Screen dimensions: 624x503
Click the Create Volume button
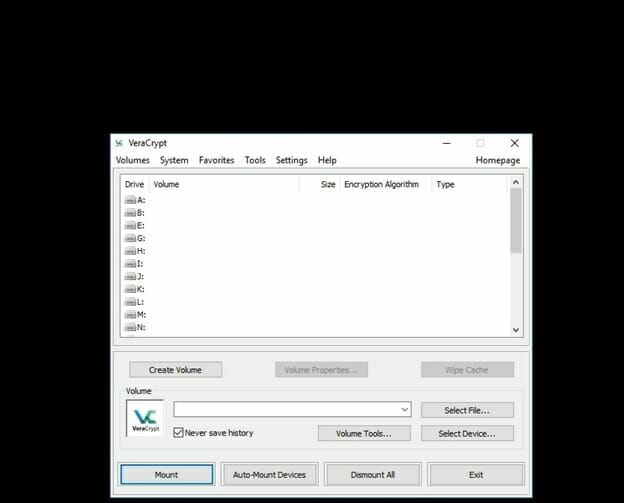(x=176, y=370)
